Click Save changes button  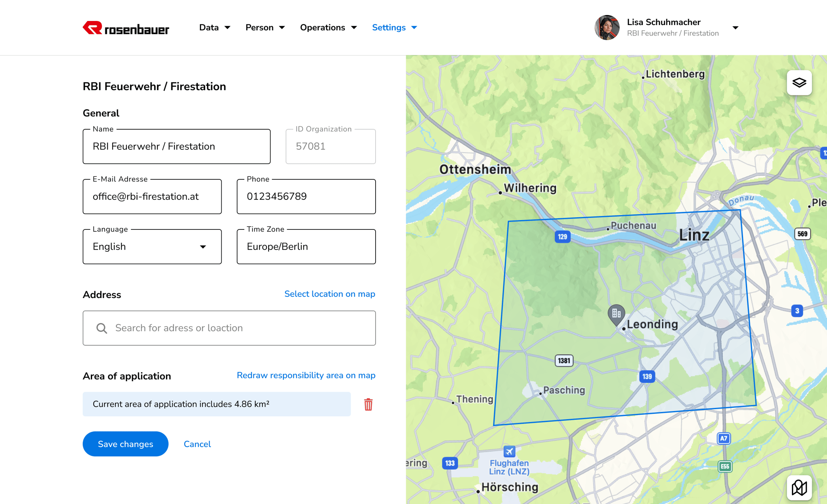126,444
